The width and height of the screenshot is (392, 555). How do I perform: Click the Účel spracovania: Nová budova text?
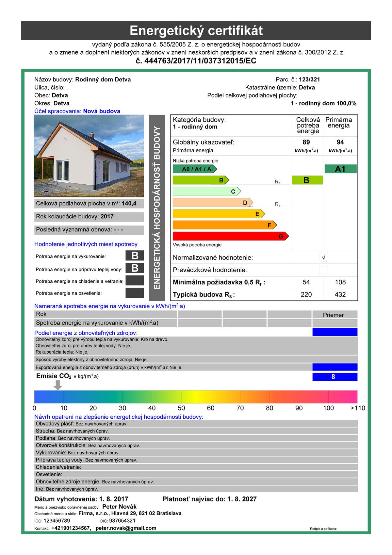[x=77, y=111]
